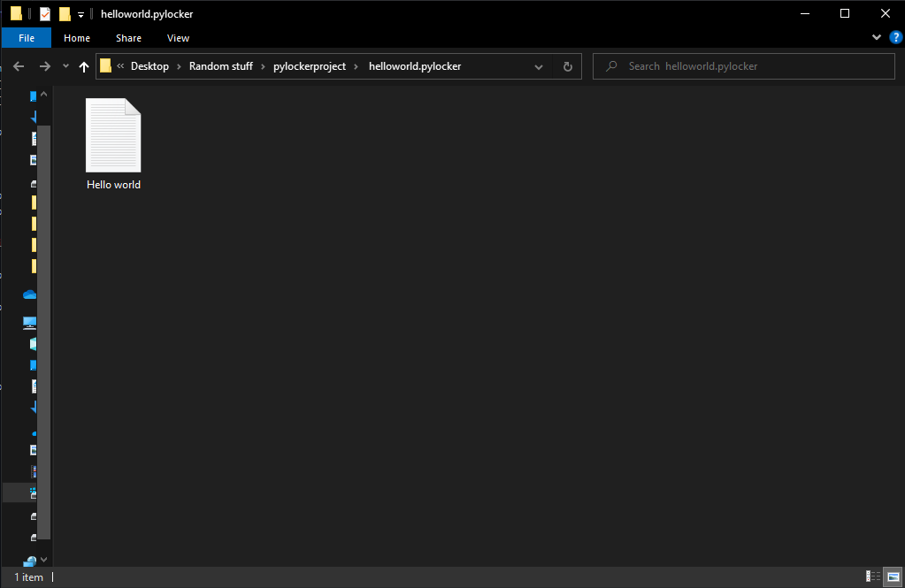Open the Share ribbon tab

pyautogui.click(x=128, y=38)
